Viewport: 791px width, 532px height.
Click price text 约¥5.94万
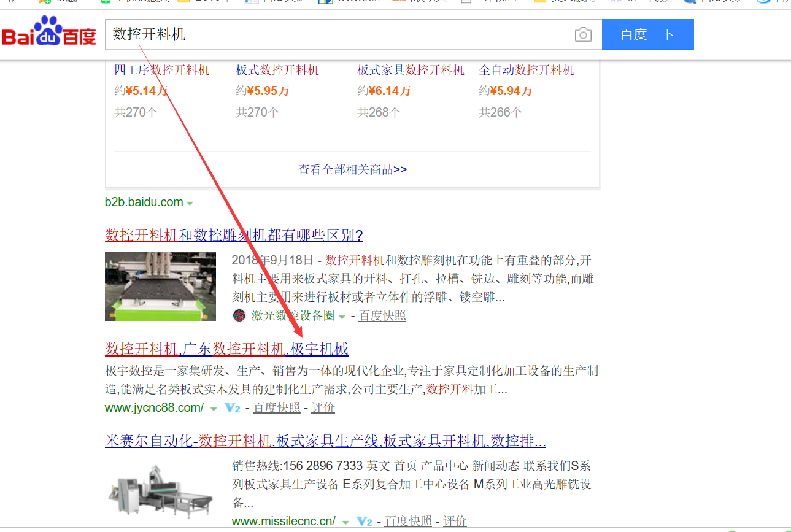tap(506, 91)
